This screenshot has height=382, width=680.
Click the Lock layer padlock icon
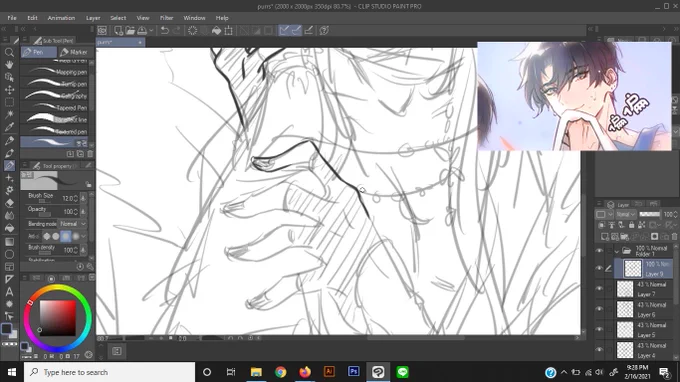click(x=631, y=225)
